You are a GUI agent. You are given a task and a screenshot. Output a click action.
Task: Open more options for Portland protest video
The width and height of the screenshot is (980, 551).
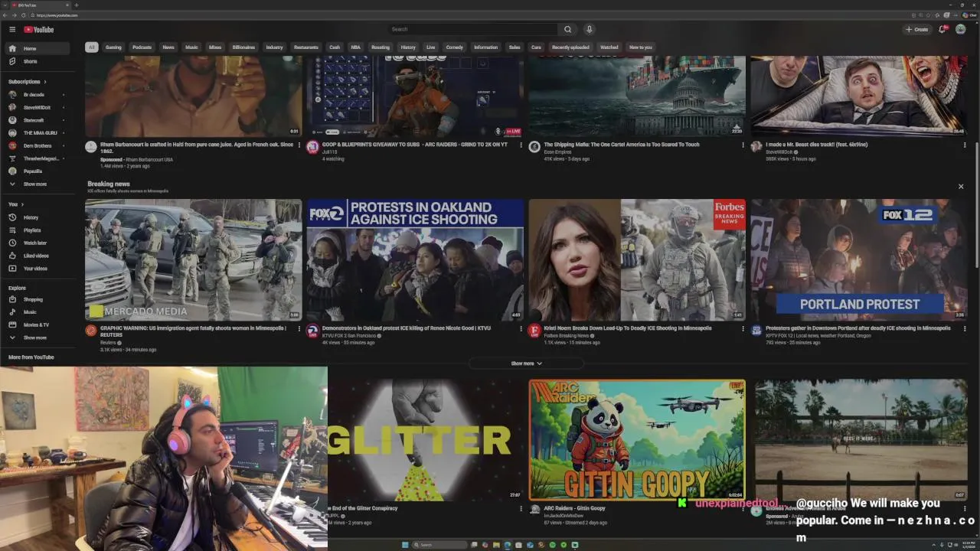tap(965, 328)
